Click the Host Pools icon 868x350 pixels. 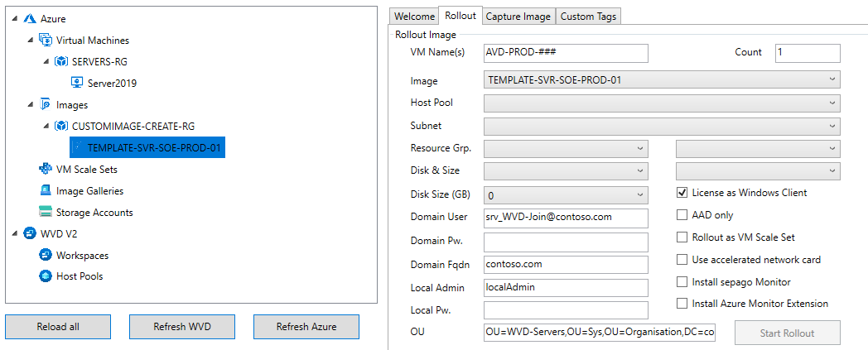46,276
